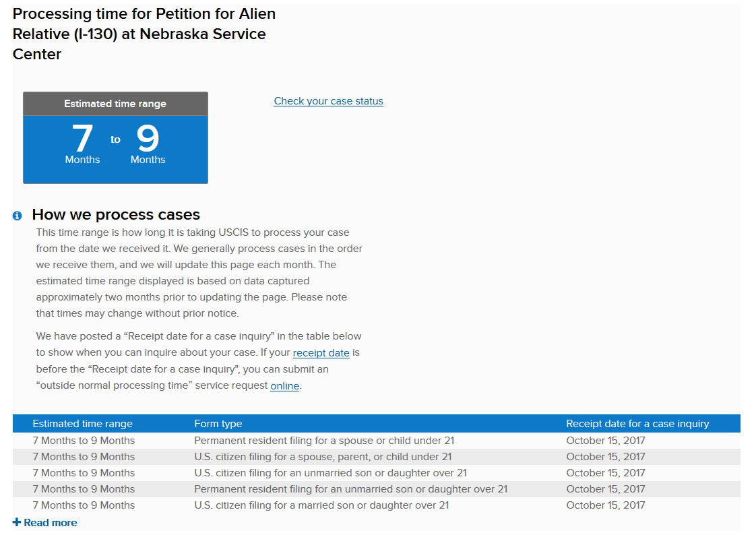
Task: Open the online service request link
Action: (285, 385)
